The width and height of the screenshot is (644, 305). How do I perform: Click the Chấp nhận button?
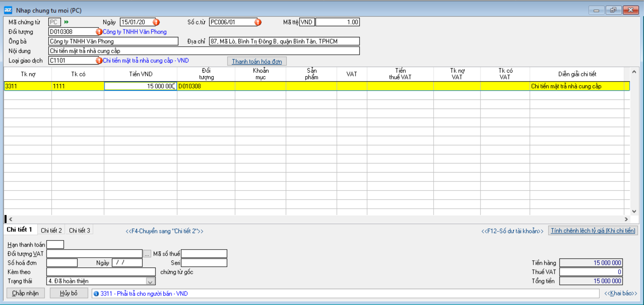pyautogui.click(x=26, y=293)
